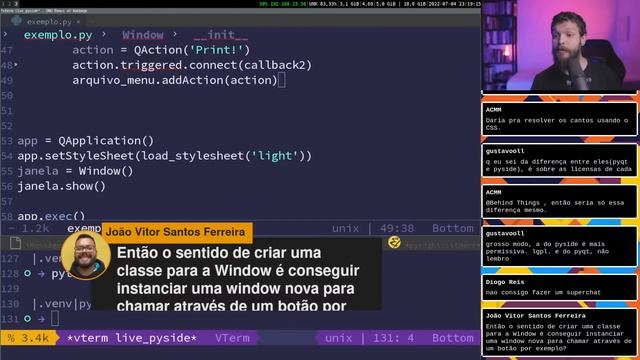The image size is (640, 360).
Task: Click the streamer webcam video
Action: coord(560,45)
